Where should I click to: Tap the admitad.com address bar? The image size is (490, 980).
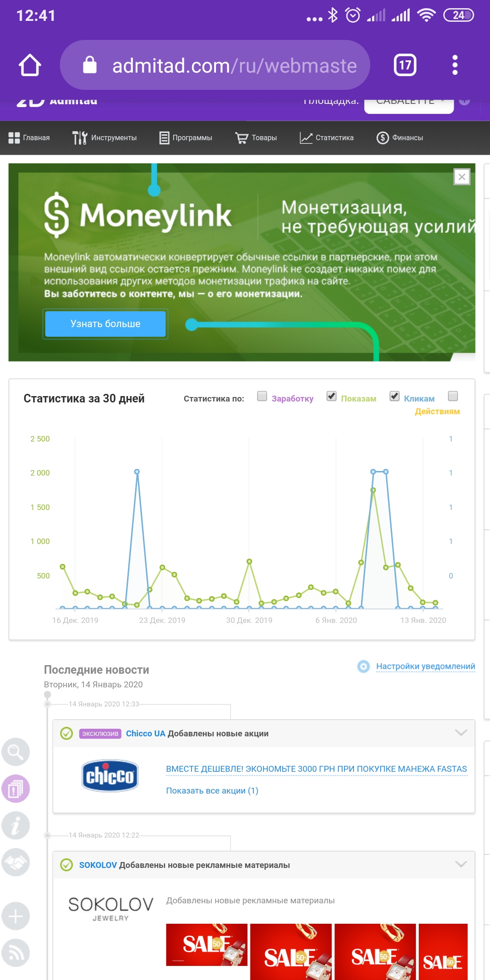coord(215,65)
